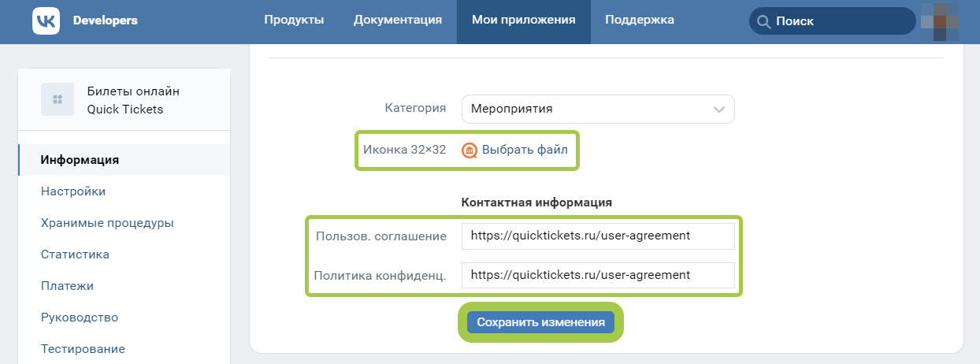Open the Мероприятия category combo box
The height and width of the screenshot is (364, 980).
(x=598, y=110)
